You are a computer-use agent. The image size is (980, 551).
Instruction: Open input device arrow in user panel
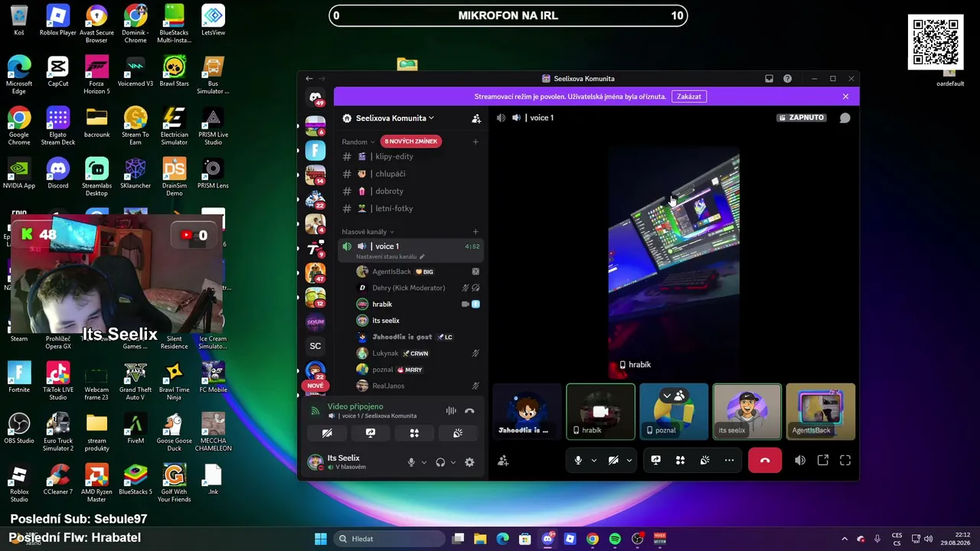point(423,462)
